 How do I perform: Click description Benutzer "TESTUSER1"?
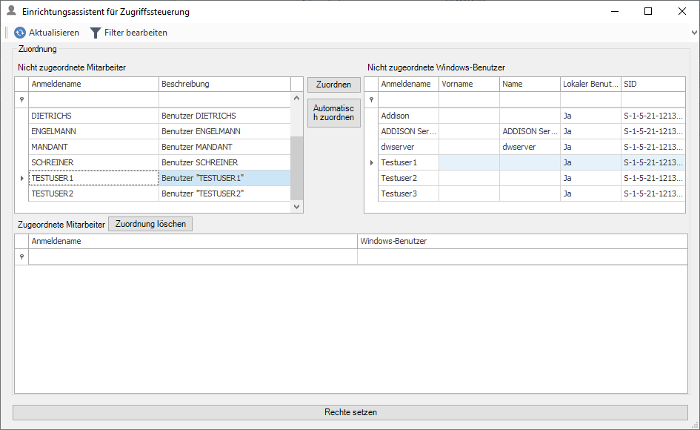203,178
